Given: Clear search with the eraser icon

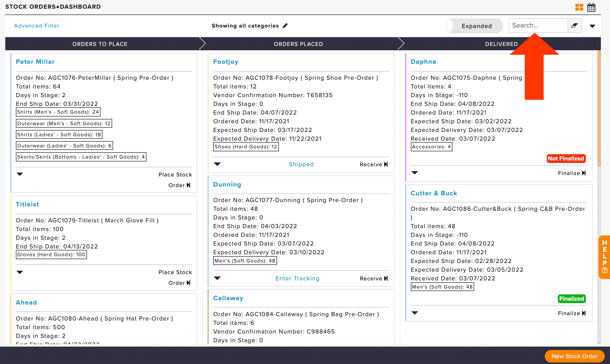Looking at the screenshot, I should pyautogui.click(x=574, y=25).
